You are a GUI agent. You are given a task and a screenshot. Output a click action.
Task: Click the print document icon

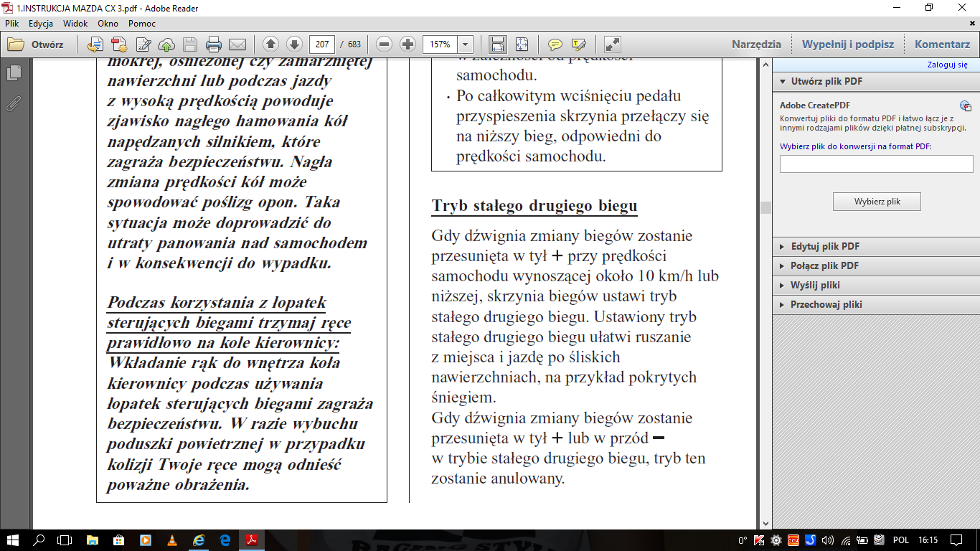click(213, 44)
